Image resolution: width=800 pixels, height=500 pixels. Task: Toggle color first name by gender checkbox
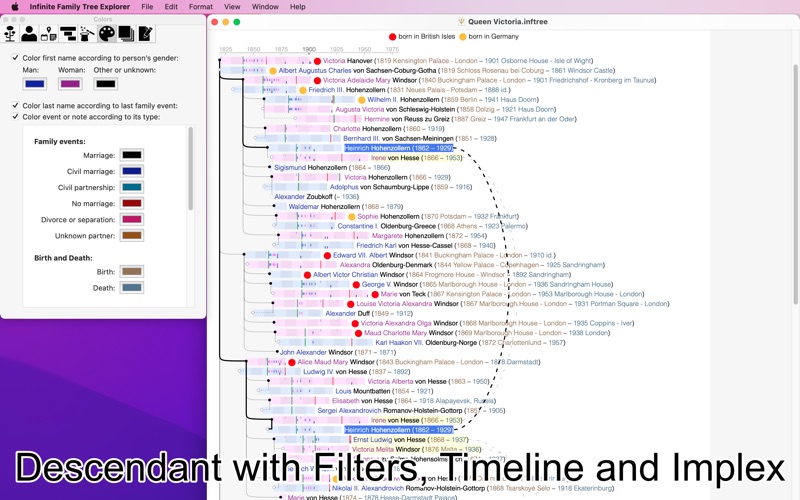(15, 58)
